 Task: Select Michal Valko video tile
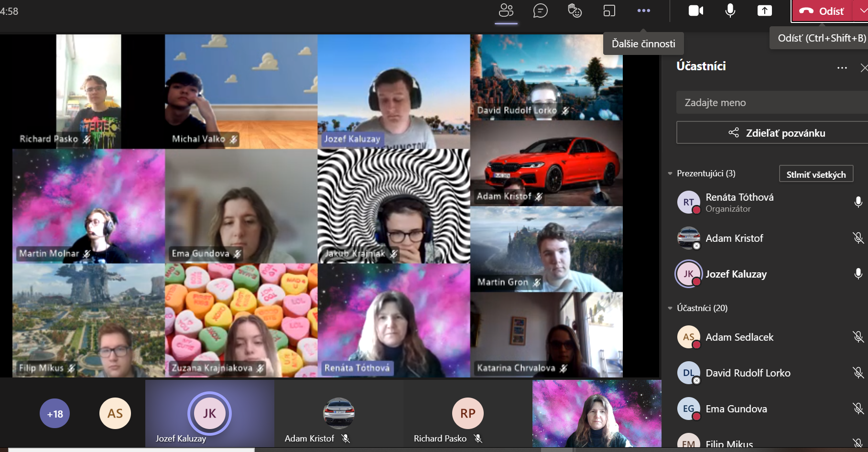click(241, 91)
